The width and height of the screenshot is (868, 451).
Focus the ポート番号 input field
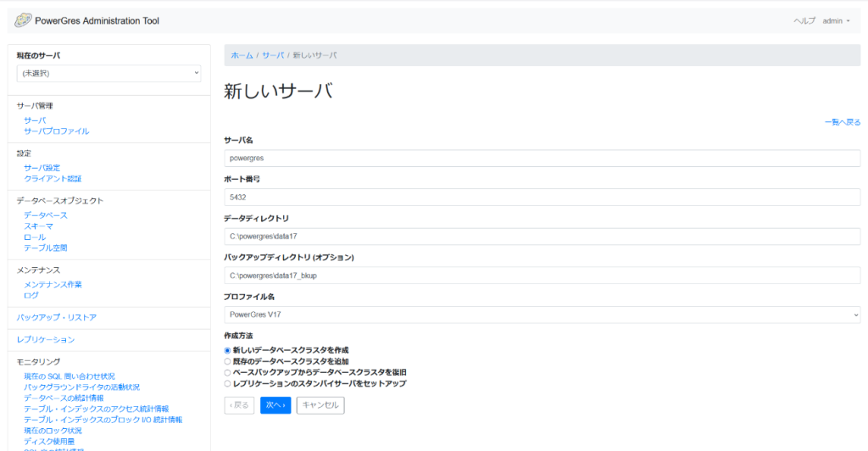point(542,197)
